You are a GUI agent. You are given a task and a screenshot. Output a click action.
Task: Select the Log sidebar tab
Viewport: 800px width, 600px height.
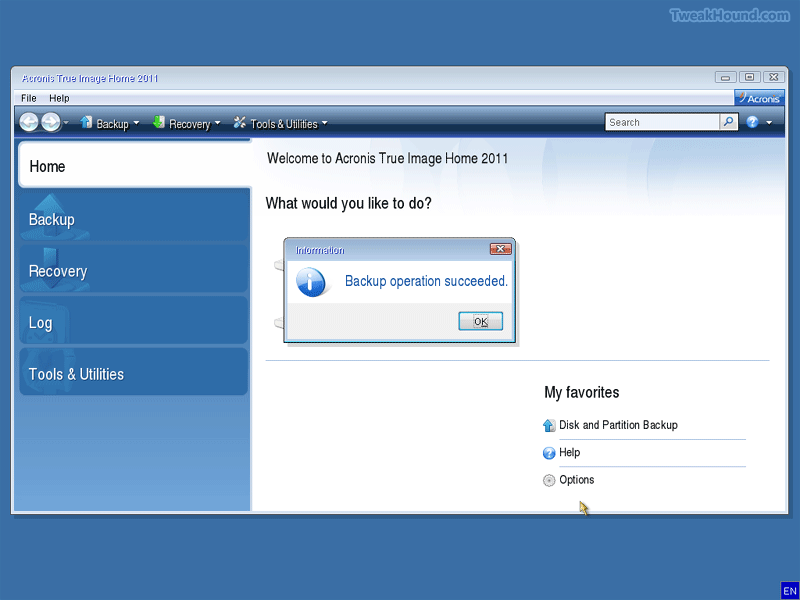tap(133, 322)
